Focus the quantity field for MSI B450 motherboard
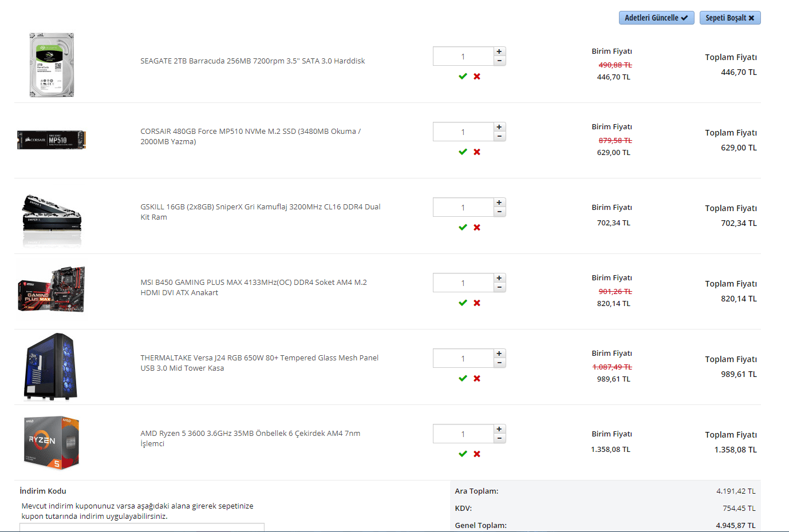 (x=463, y=283)
